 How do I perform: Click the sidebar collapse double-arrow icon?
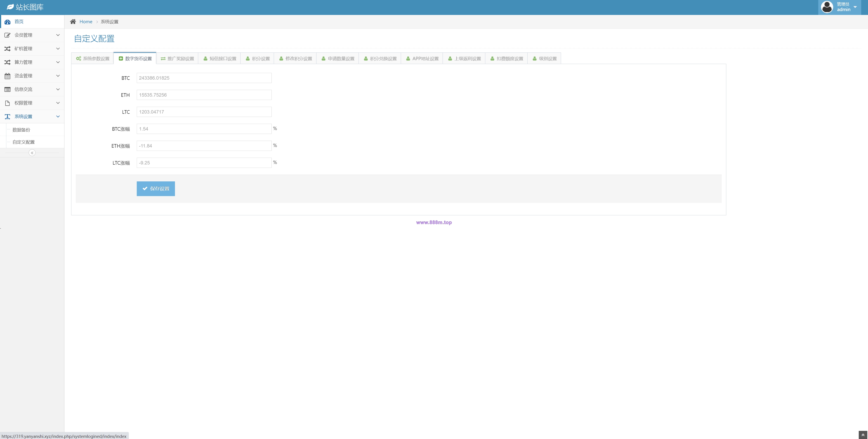(32, 153)
